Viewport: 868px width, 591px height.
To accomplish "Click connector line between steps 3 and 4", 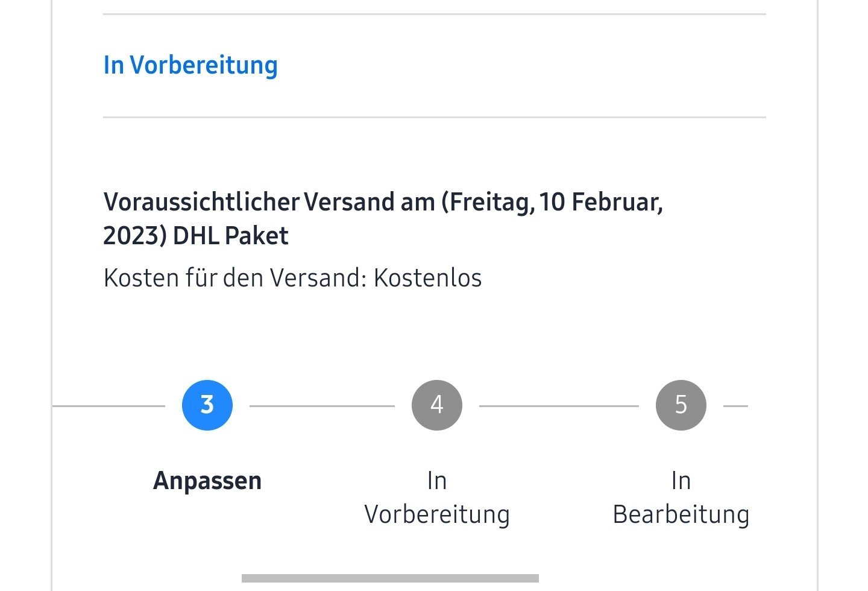I will [322, 406].
